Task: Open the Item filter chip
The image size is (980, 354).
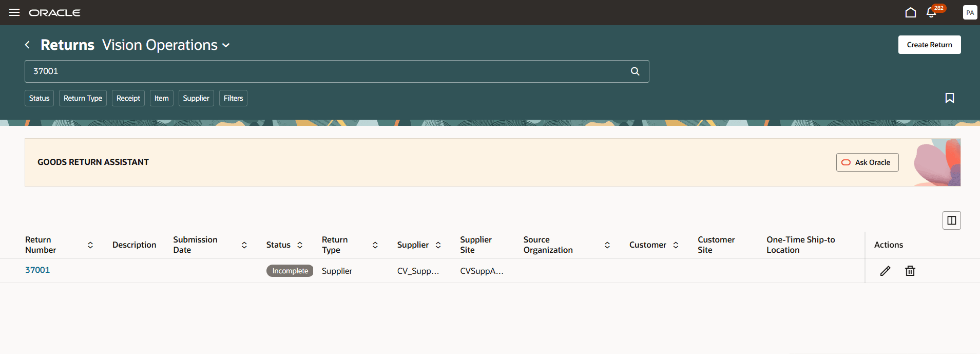Action: pos(162,98)
